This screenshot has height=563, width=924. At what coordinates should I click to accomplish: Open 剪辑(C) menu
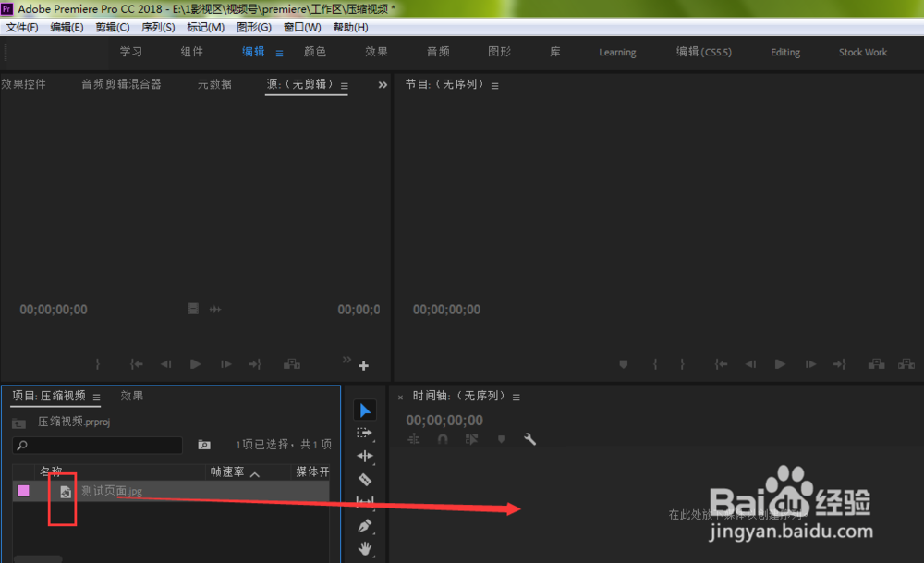pos(113,27)
